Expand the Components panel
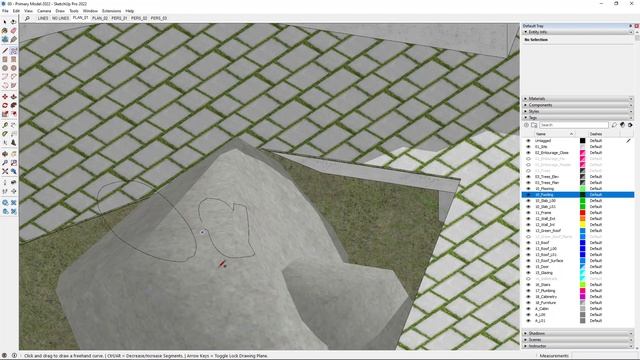Viewport: 640px width, 360px height. pos(578,105)
